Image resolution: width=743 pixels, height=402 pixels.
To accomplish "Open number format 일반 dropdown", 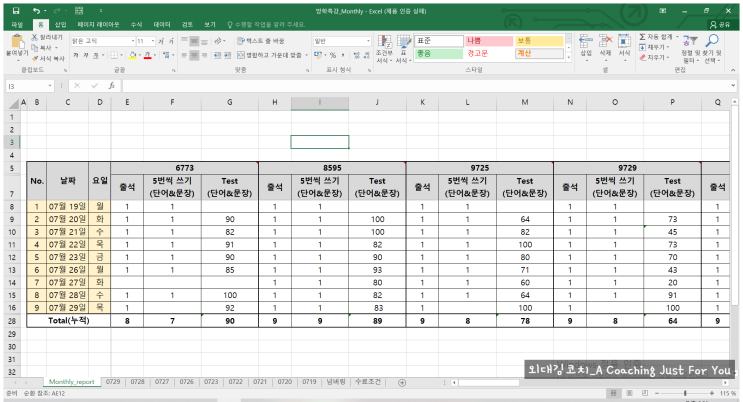I will [368, 41].
